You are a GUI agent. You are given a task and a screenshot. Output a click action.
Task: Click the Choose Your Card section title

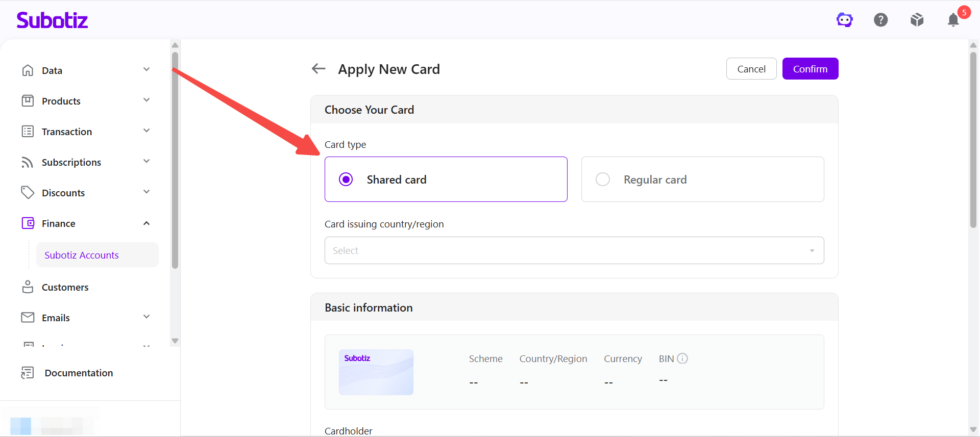(x=370, y=110)
